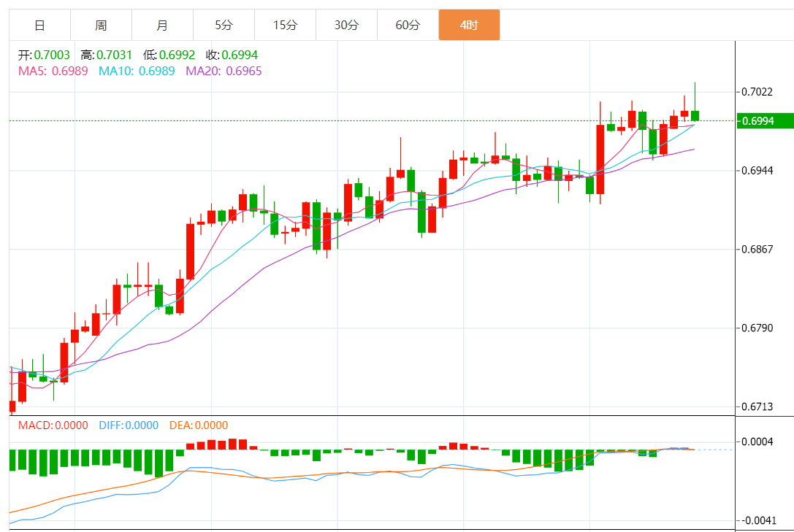The image size is (794, 532).
Task: Click the green 0.6994 current price tag
Action: point(765,120)
